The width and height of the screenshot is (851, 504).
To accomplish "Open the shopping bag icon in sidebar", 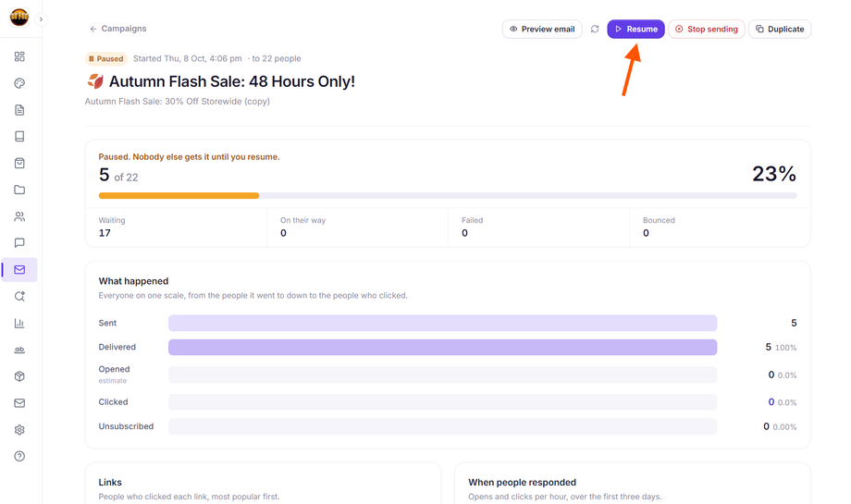I will pyautogui.click(x=19, y=163).
